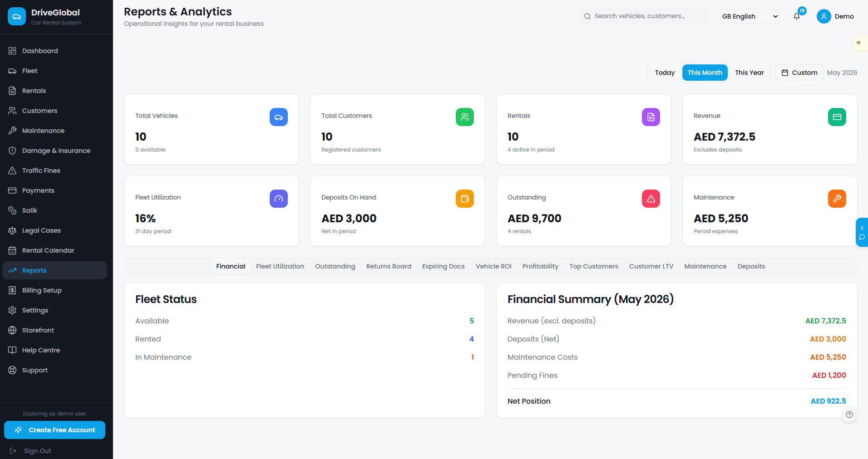Image resolution: width=868 pixels, height=459 pixels.
Task: Click the Create Free Account button
Action: click(x=55, y=430)
